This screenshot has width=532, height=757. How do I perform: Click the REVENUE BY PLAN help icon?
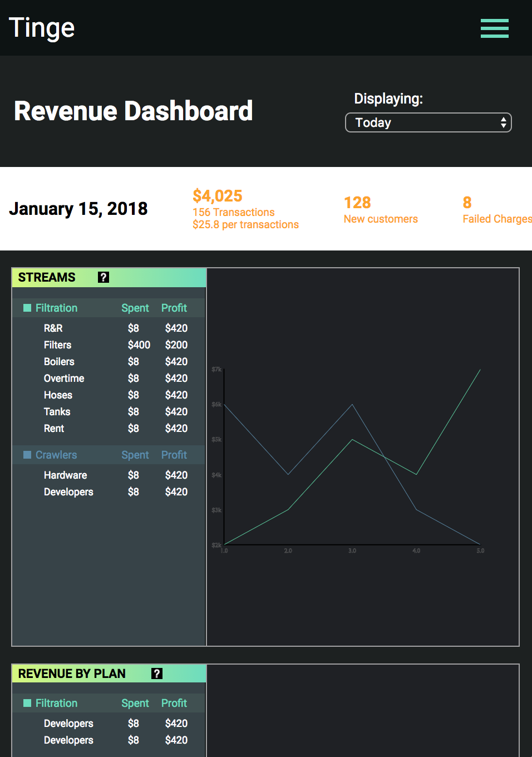[157, 674]
